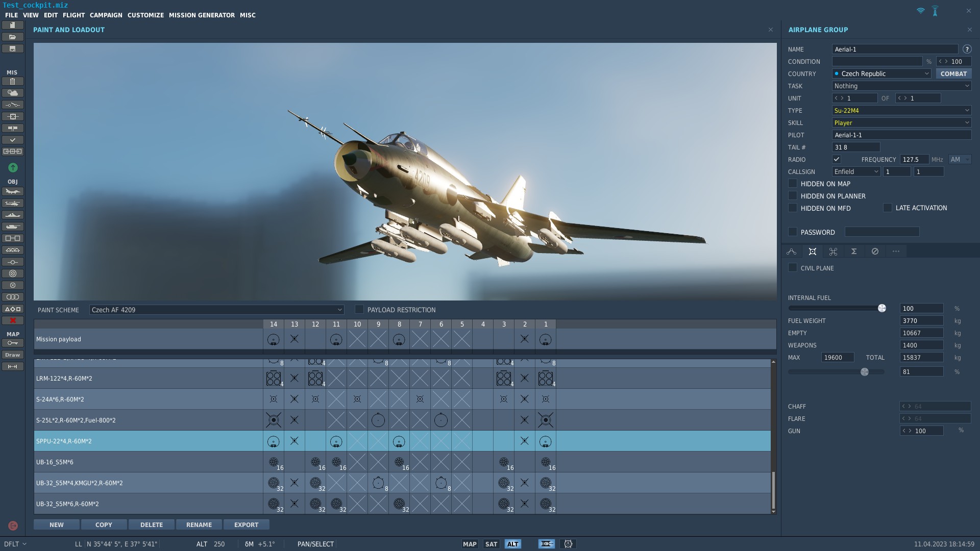Click the red delete X icon
Image resolution: width=980 pixels, height=551 pixels.
(13, 320)
